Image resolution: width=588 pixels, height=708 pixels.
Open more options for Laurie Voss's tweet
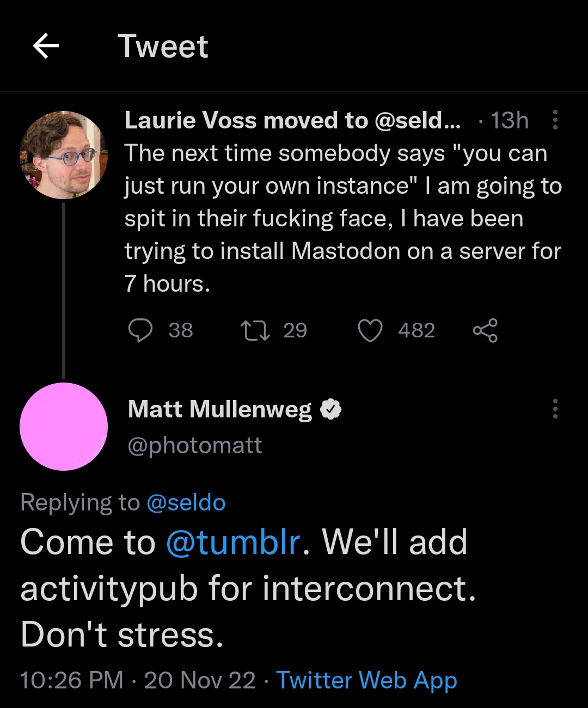pos(555,120)
